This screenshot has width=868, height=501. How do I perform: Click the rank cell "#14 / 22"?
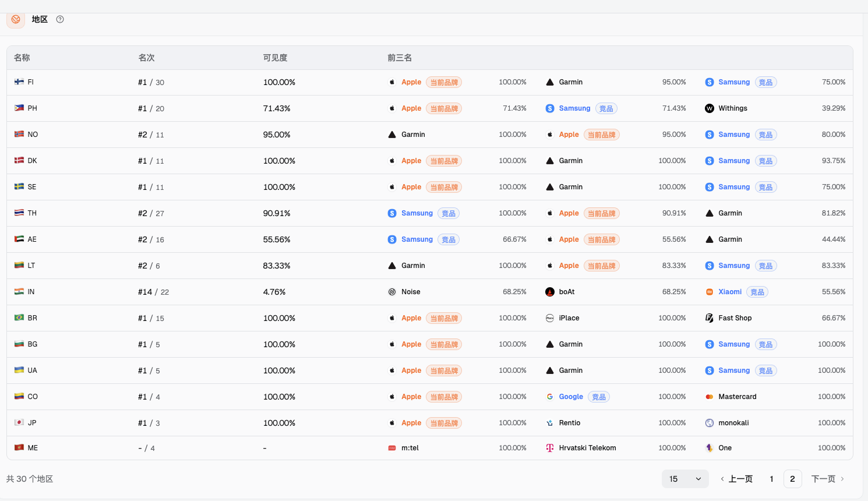coord(154,292)
